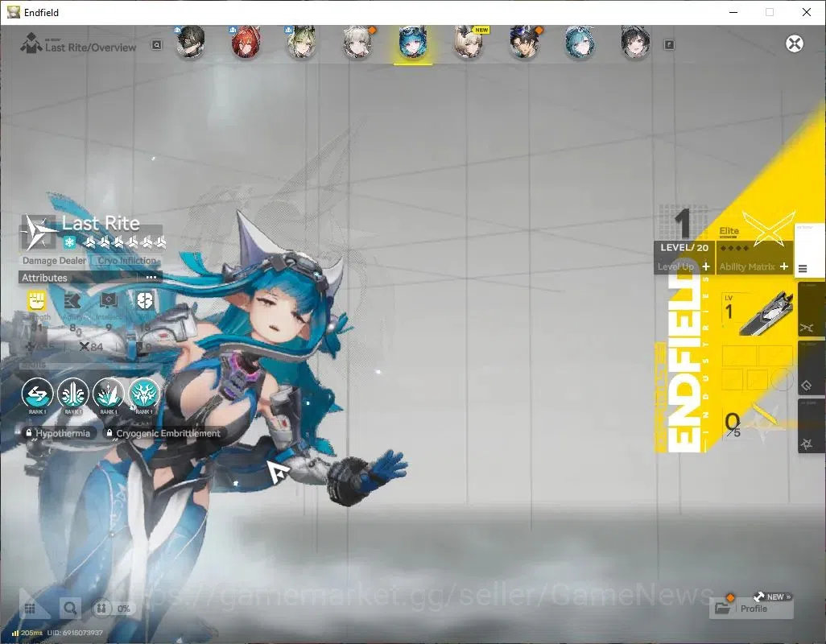Select the highlighted blue-haired operator portrait
The height and width of the screenshot is (644, 826).
pyautogui.click(x=413, y=43)
